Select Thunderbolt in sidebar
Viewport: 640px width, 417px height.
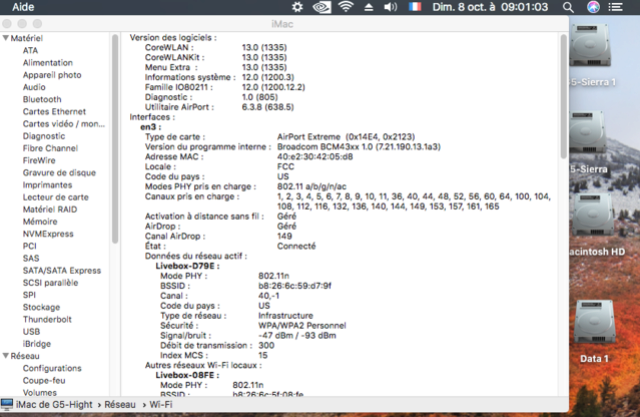pos(47,319)
